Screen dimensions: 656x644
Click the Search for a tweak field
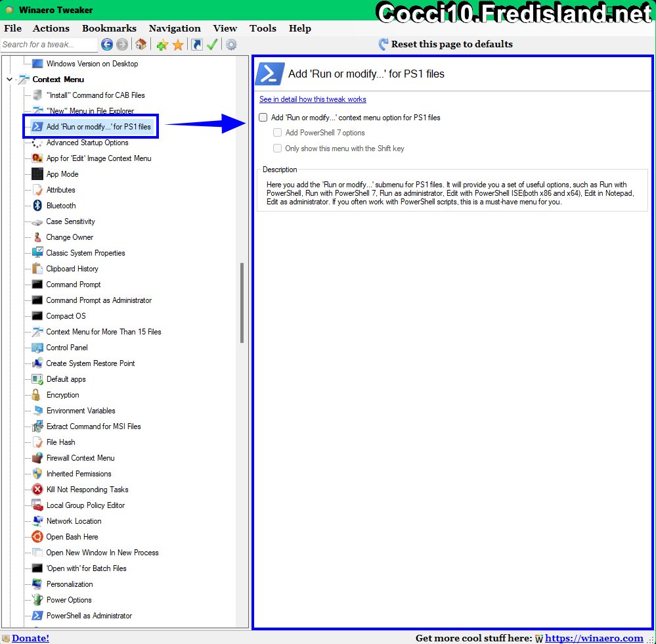49,45
